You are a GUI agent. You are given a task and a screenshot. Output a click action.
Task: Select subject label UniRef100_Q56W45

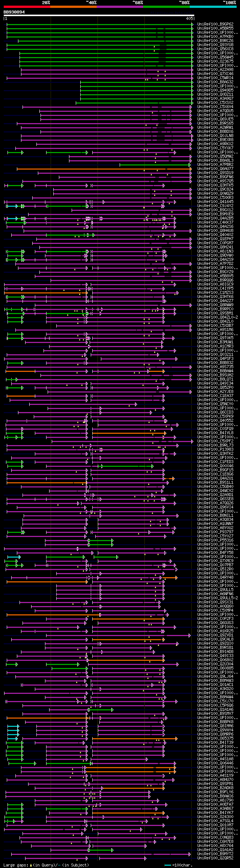tap(215, 57)
